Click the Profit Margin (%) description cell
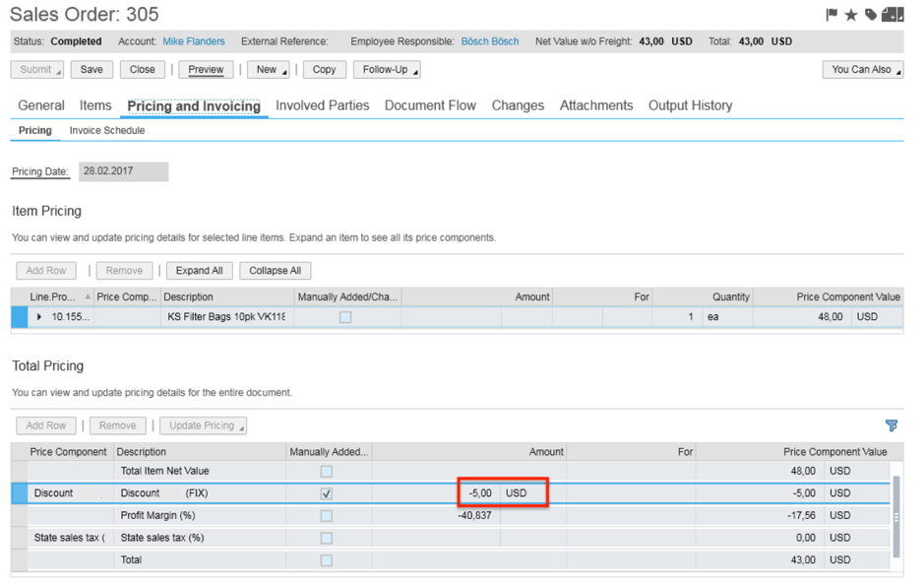Viewport: 924px width, 584px height. point(199,516)
